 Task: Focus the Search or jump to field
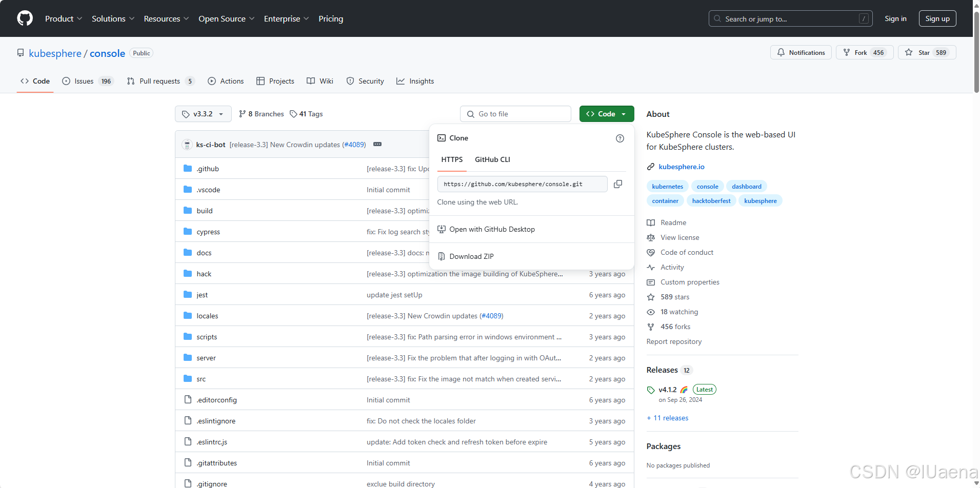coord(791,18)
